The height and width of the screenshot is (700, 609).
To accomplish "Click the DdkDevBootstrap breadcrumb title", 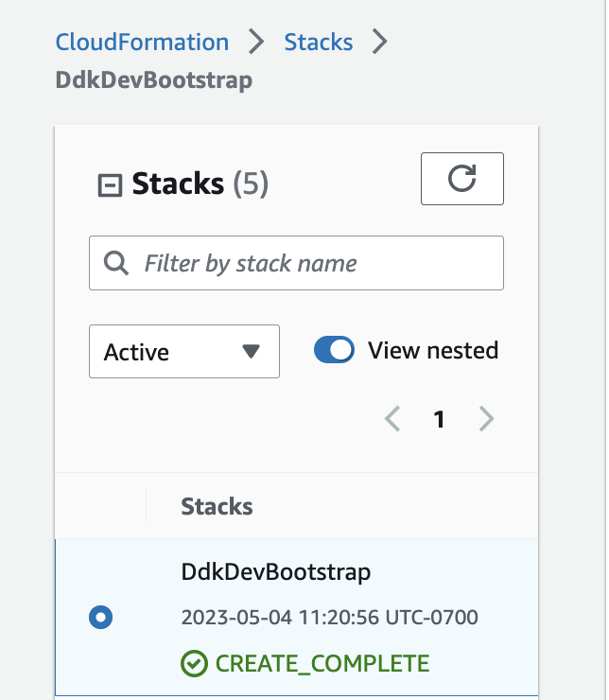I will tap(154, 80).
